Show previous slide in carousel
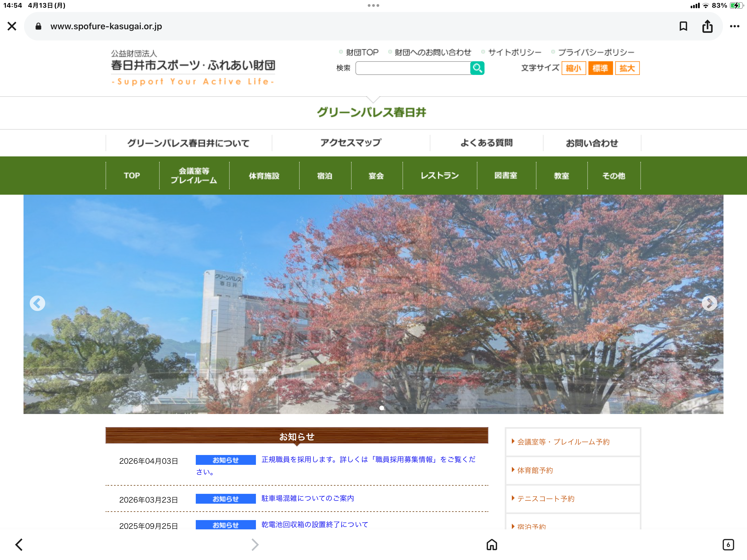 click(37, 303)
